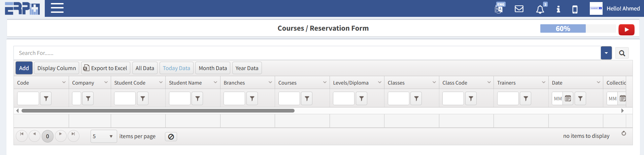Clear filters with the ban icon
This screenshot has height=155, width=644.
tap(171, 136)
